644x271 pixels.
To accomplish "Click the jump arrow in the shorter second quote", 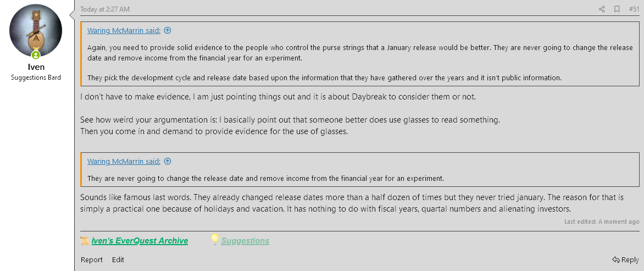I will pyautogui.click(x=168, y=161).
